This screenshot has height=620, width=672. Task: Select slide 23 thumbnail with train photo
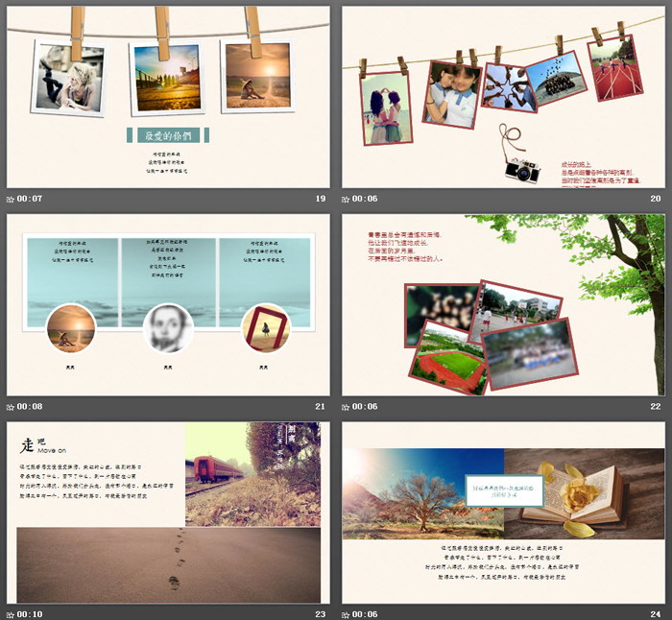(x=168, y=513)
